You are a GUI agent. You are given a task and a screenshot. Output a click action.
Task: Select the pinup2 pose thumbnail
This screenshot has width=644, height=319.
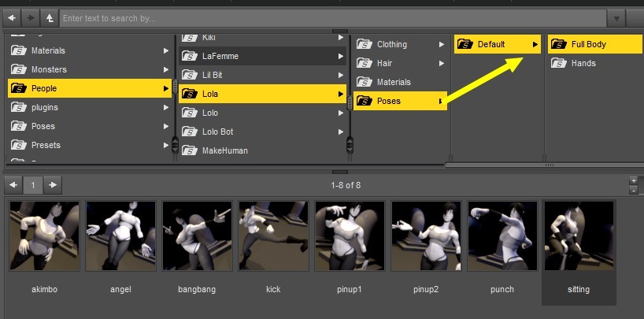click(x=427, y=236)
